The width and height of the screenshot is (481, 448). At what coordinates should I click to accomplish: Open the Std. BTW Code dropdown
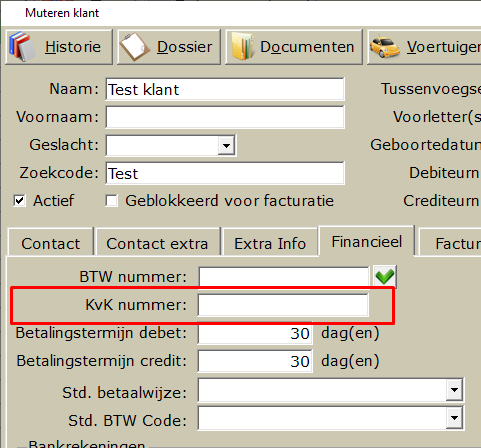pos(454,418)
